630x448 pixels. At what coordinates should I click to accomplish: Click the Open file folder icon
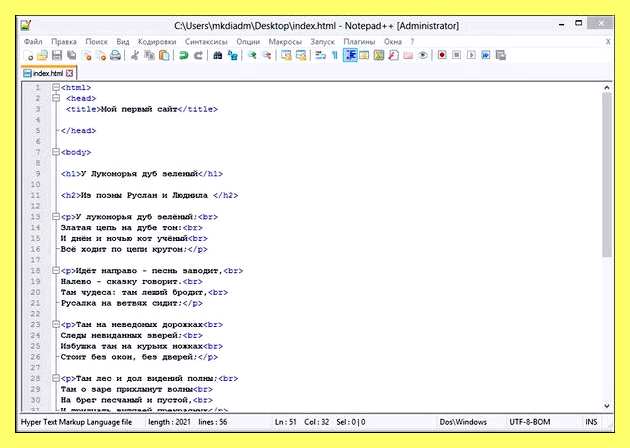tap(42, 55)
